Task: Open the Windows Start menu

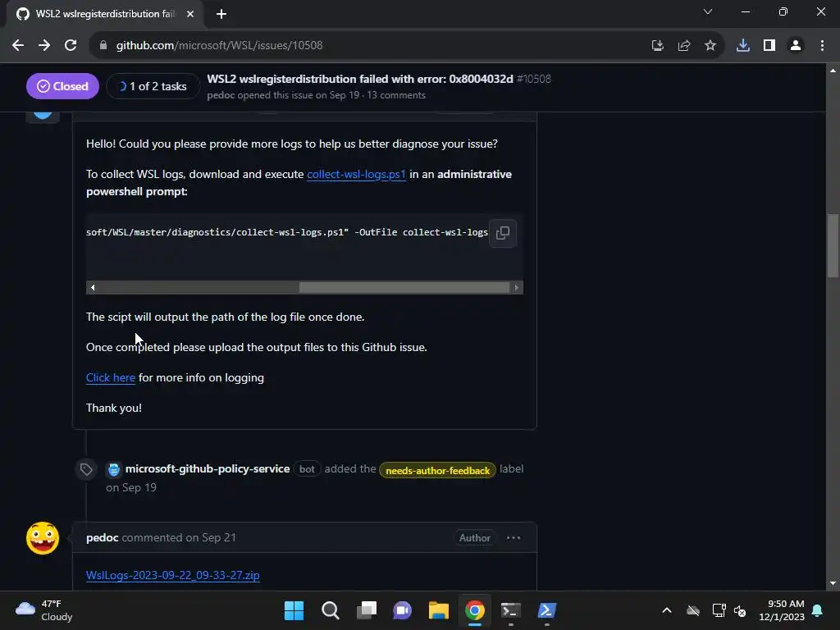Action: (294, 610)
